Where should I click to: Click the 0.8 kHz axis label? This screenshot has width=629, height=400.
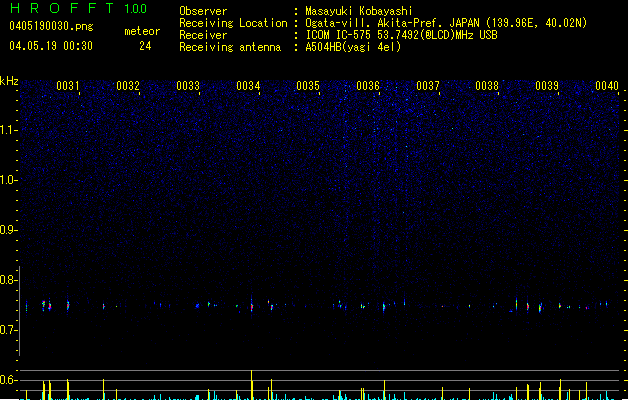click(8, 280)
